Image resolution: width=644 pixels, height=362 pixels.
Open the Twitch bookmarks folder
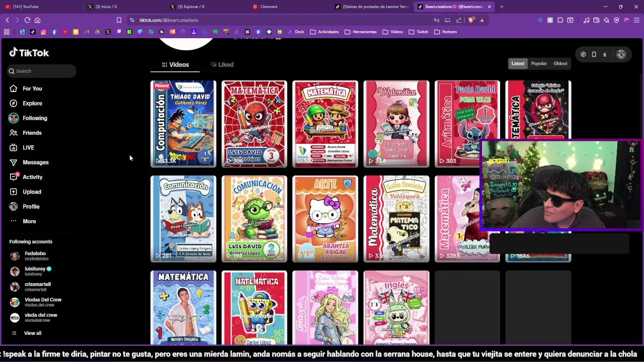(x=418, y=32)
